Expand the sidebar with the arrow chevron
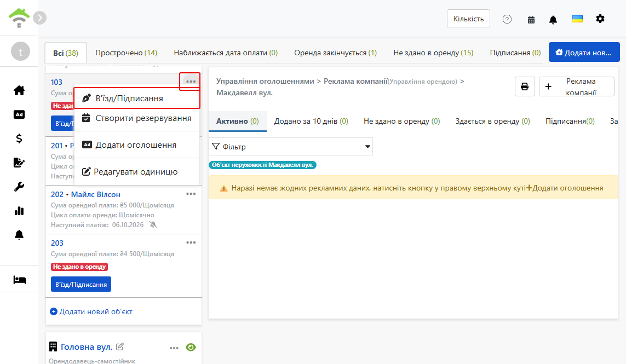Image resolution: width=626 pixels, height=364 pixels. tap(39, 18)
